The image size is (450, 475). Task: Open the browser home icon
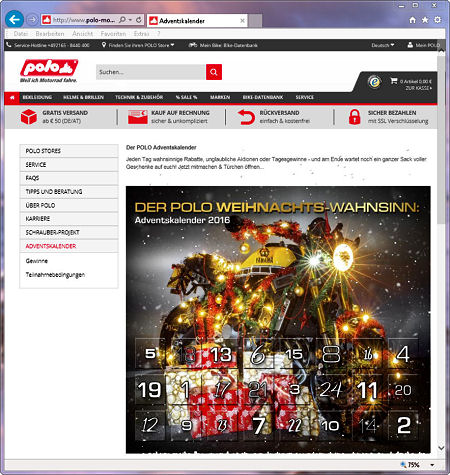tap(413, 20)
